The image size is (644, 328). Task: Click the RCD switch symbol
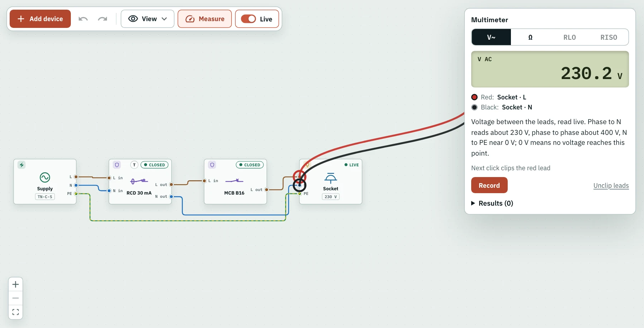tap(139, 181)
